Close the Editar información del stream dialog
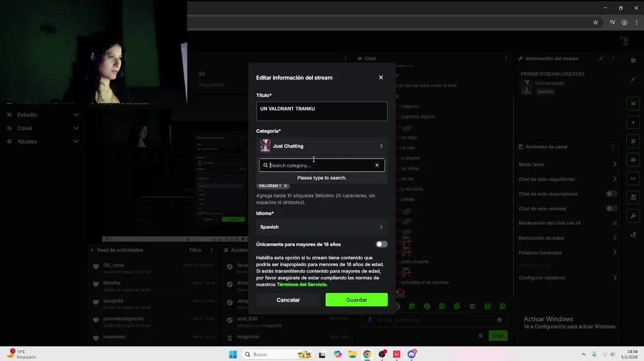This screenshot has height=361, width=644. 381,77
